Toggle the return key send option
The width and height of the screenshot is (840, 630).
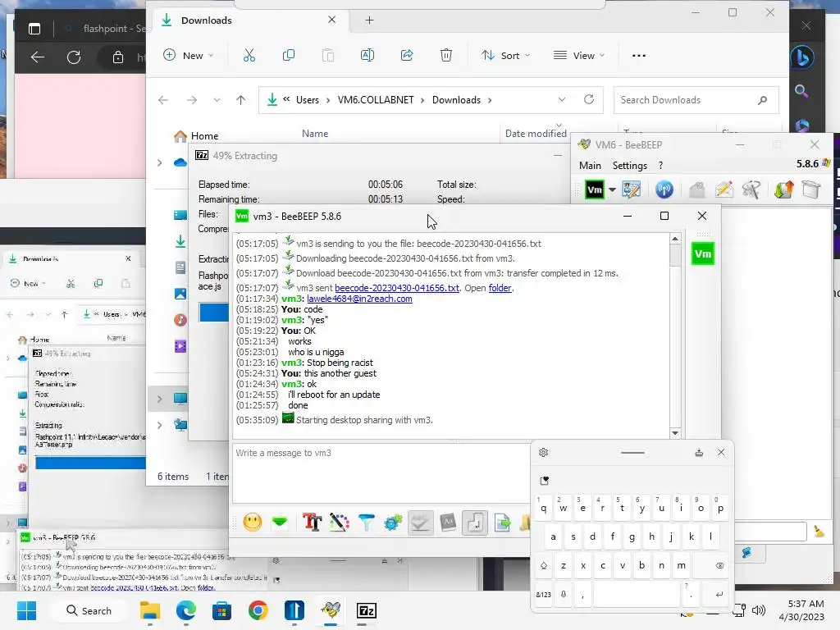pos(475,523)
